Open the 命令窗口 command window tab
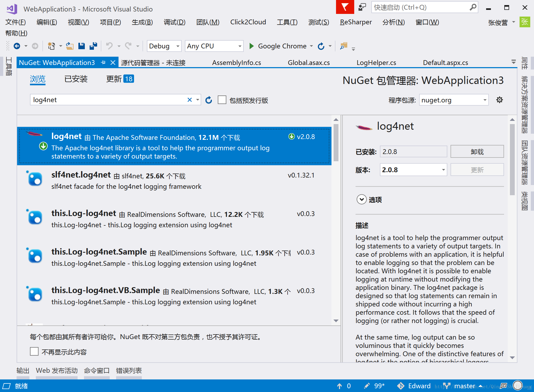The height and width of the screenshot is (392, 534). [97, 371]
